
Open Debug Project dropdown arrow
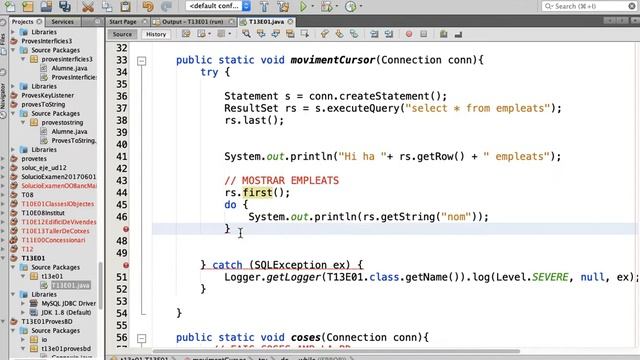(x=337, y=6)
